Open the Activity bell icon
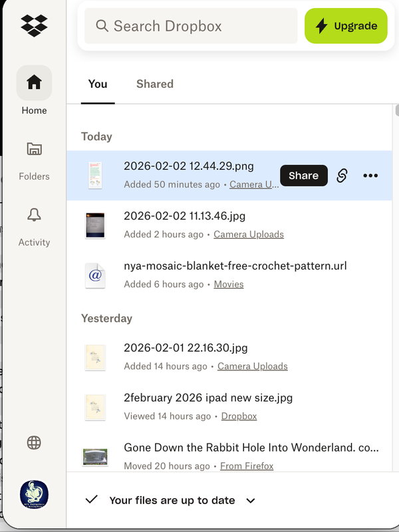Image resolution: width=399 pixels, height=532 pixels. (34, 215)
